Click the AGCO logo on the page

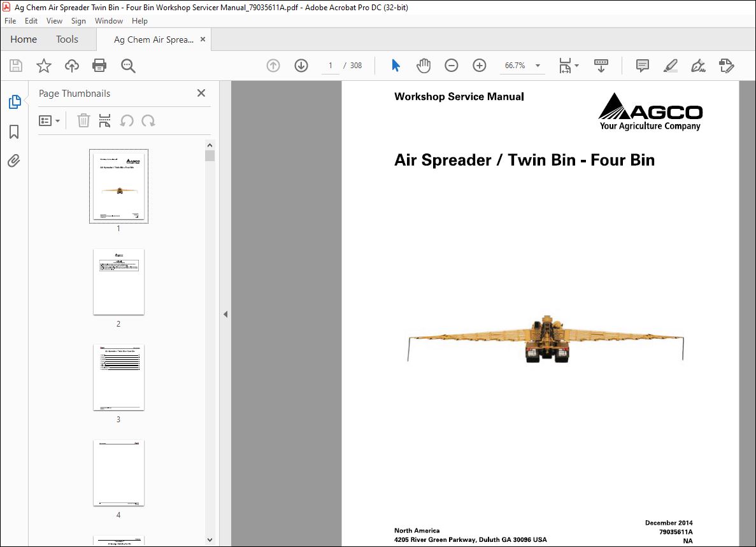point(650,111)
